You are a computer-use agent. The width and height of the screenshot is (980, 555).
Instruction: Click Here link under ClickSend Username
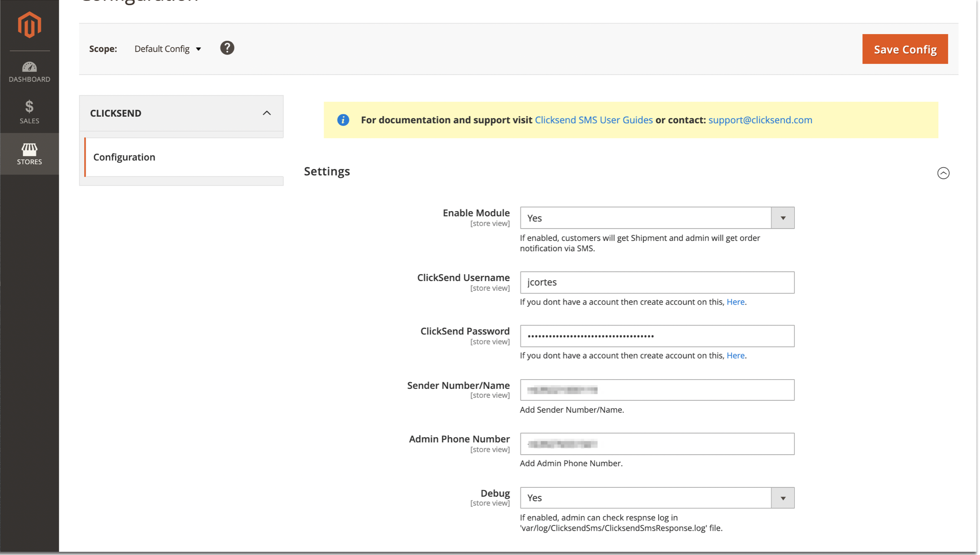[735, 302]
